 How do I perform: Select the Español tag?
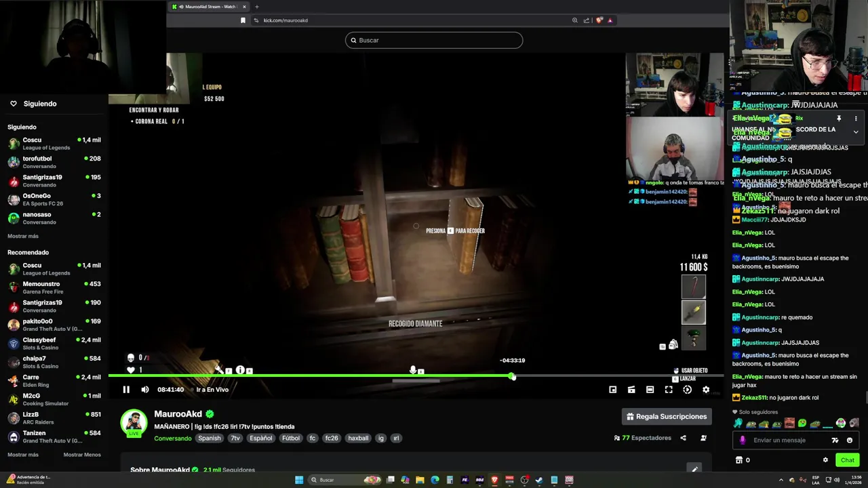(x=260, y=439)
